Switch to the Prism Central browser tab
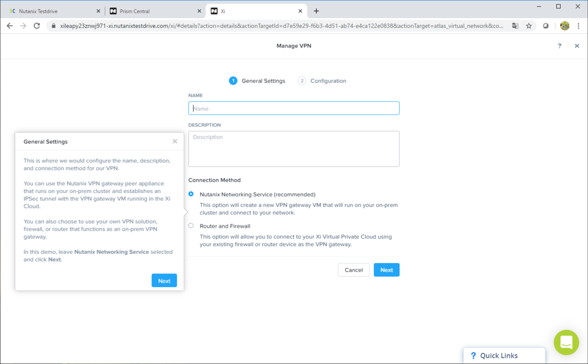This screenshot has width=588, height=364. [x=155, y=11]
